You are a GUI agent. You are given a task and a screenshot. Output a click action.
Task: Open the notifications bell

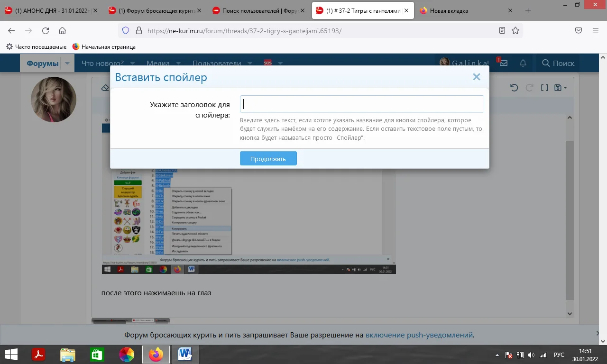click(x=523, y=62)
